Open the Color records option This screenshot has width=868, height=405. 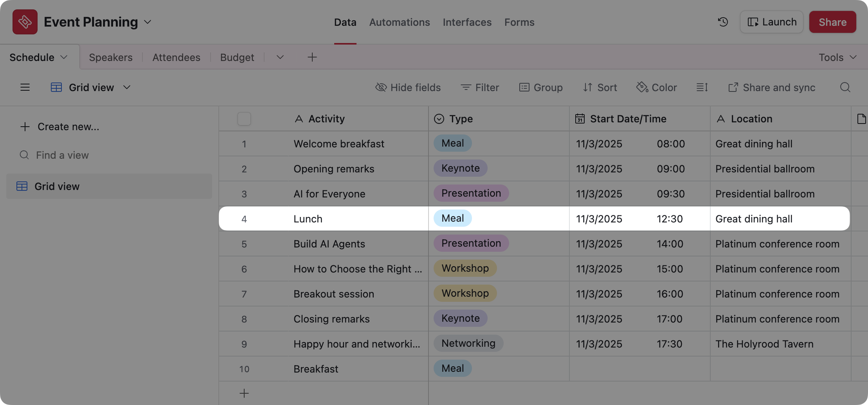point(657,87)
